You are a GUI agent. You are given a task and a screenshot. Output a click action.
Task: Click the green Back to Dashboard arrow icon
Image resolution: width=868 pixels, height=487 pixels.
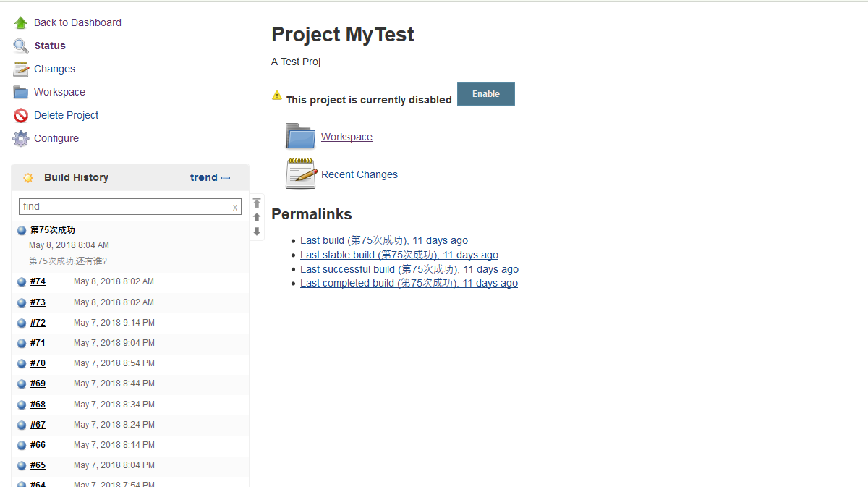(x=20, y=23)
